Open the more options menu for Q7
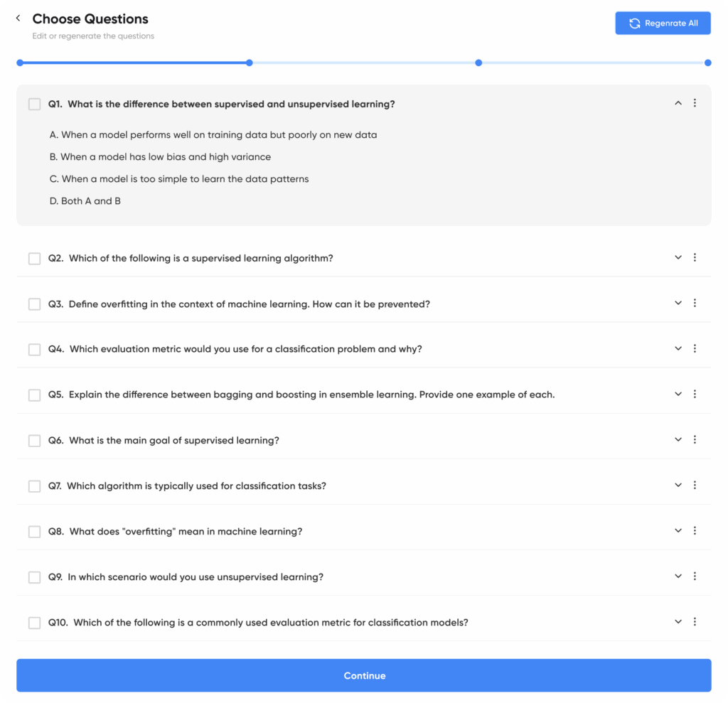 695,485
